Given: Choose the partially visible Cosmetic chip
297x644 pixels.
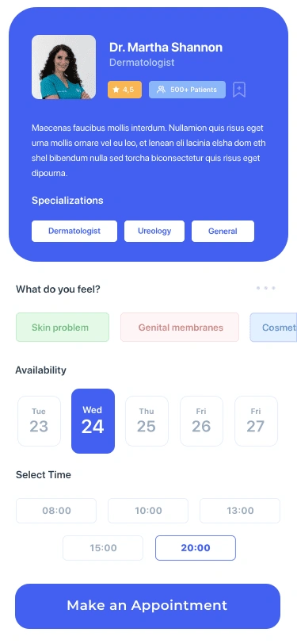Looking at the screenshot, I should [x=273, y=328].
